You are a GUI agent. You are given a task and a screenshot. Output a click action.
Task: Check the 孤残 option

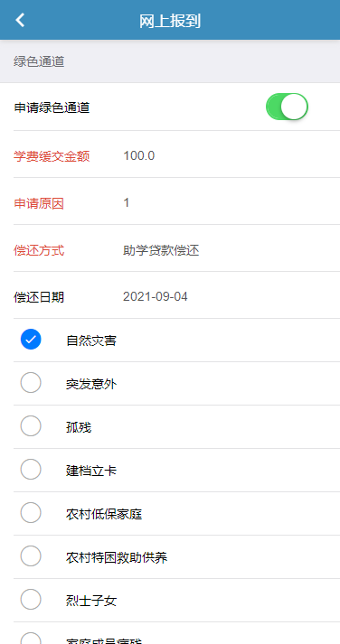(x=31, y=426)
